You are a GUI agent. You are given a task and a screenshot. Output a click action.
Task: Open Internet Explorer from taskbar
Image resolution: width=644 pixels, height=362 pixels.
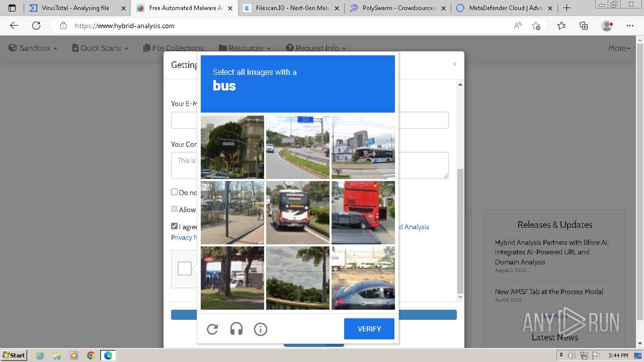click(40, 355)
